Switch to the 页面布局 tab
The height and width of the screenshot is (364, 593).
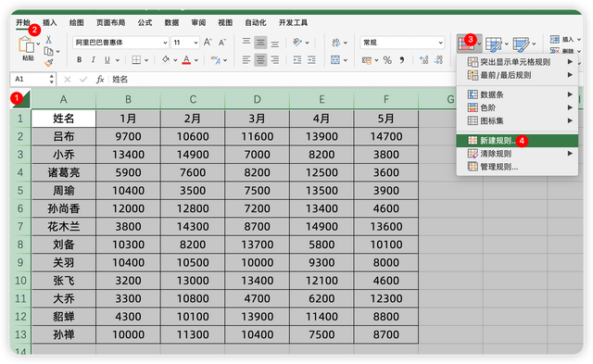pyautogui.click(x=110, y=22)
